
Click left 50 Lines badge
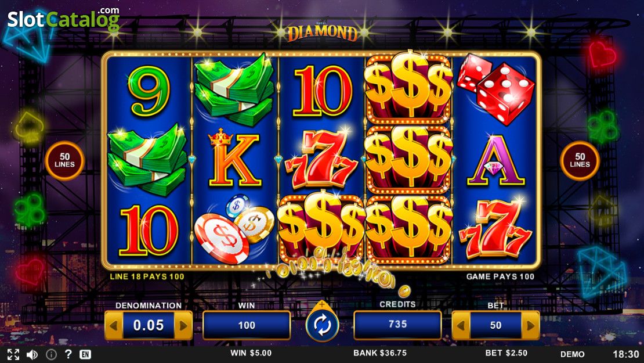click(64, 161)
